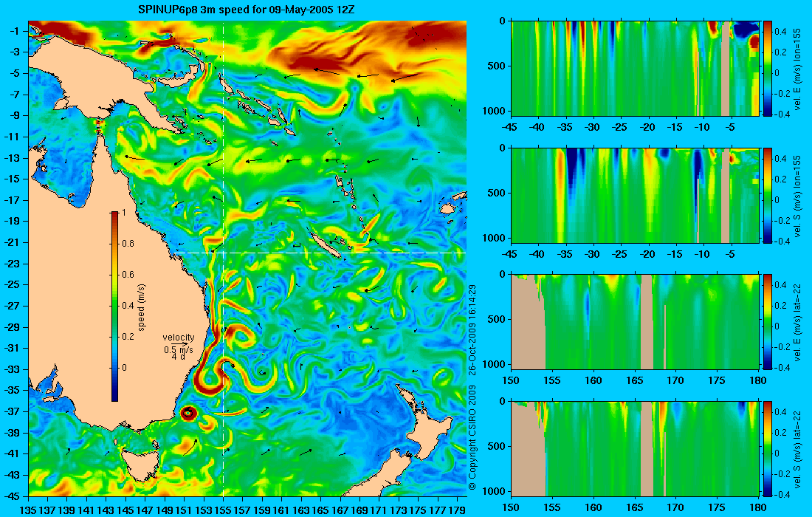Click the white dashed horizontal line at -22
The height and width of the screenshot is (517, 812).
(x=318, y=253)
